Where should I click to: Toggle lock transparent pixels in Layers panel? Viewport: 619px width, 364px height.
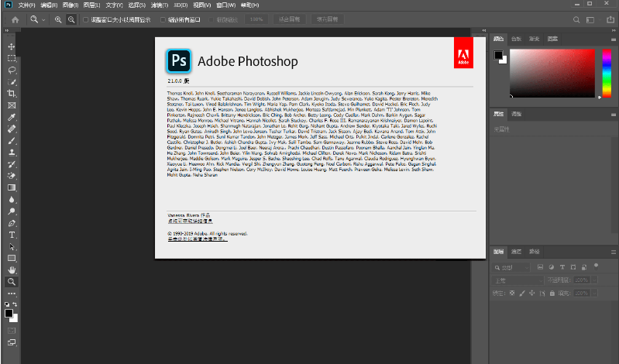pos(512,294)
